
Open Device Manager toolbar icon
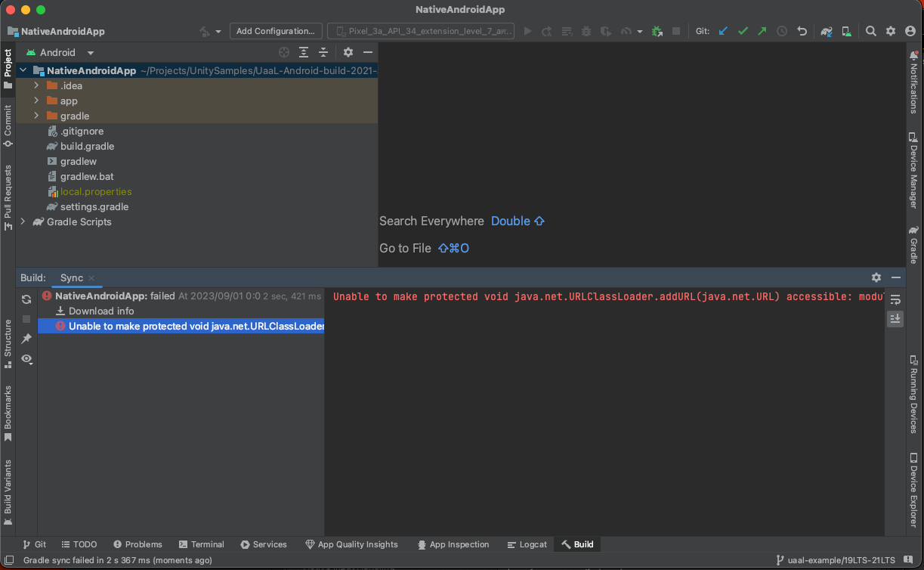coord(846,31)
